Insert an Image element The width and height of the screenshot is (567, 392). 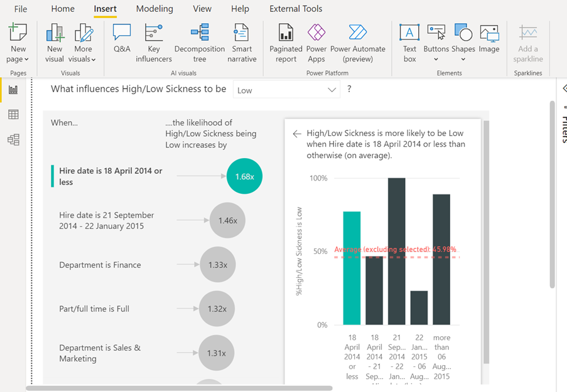[x=489, y=38]
